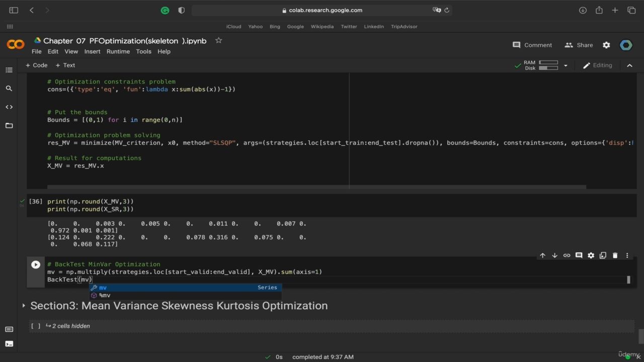Open the cell's more options menu
This screenshot has height=362, width=644.
[x=627, y=255]
